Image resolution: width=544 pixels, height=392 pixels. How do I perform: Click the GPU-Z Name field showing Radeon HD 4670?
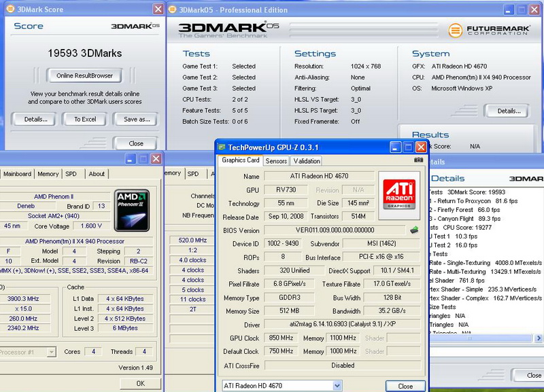[x=319, y=176]
